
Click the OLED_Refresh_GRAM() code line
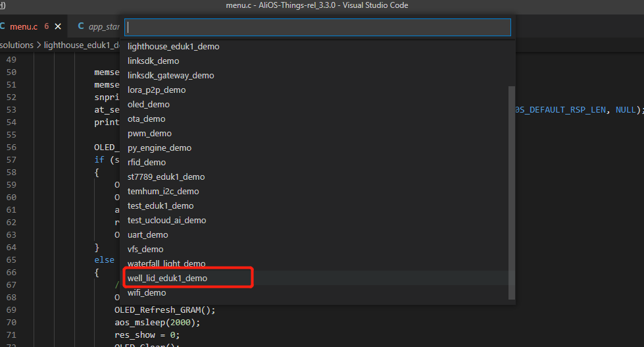(164, 310)
